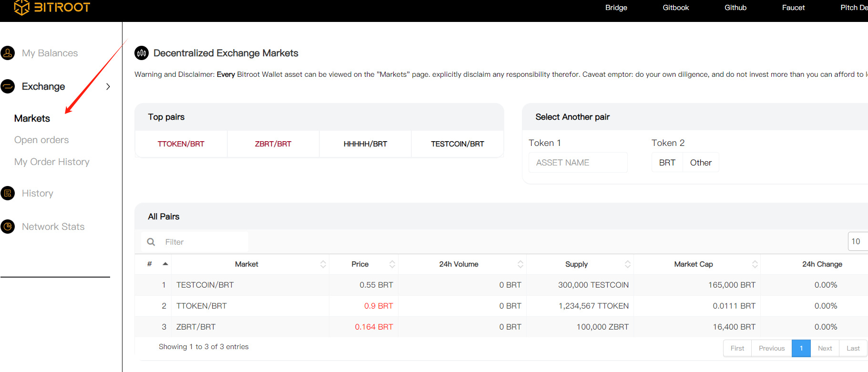Screen dimensions: 868x372
Task: Select Other for Token 2
Action: 701,163
